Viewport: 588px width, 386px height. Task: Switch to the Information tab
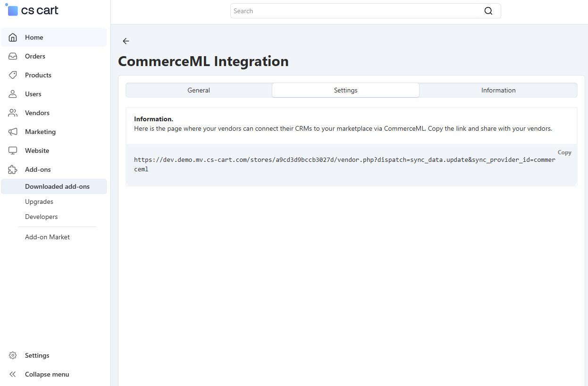pos(498,90)
